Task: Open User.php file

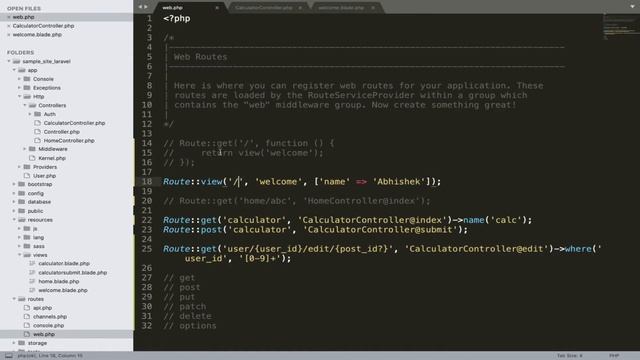Action: pos(44,176)
